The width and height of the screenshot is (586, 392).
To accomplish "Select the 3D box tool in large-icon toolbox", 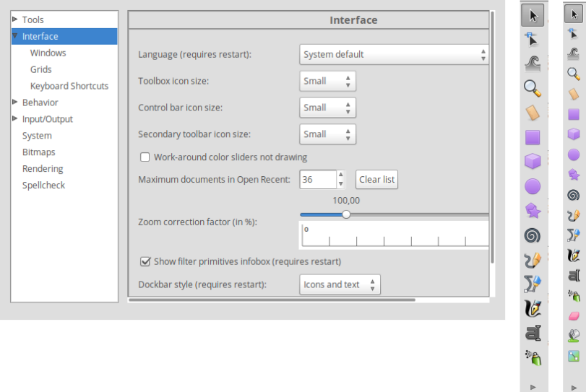I will [x=533, y=162].
